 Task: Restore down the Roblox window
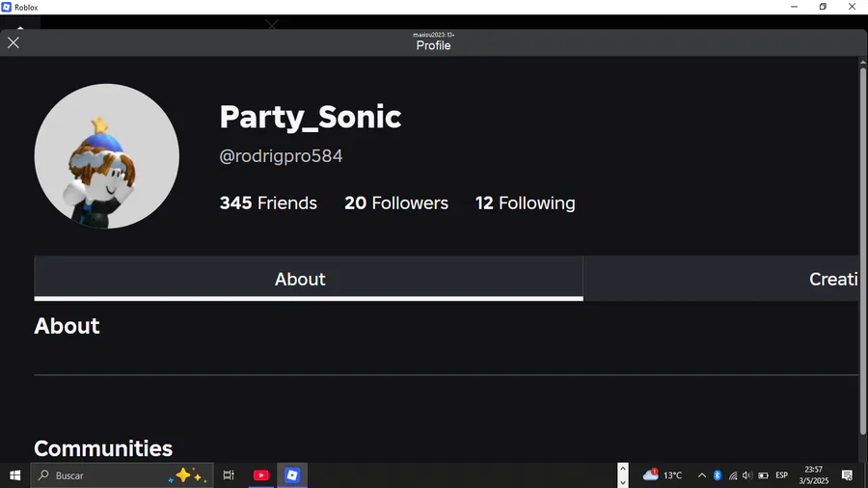(824, 7)
